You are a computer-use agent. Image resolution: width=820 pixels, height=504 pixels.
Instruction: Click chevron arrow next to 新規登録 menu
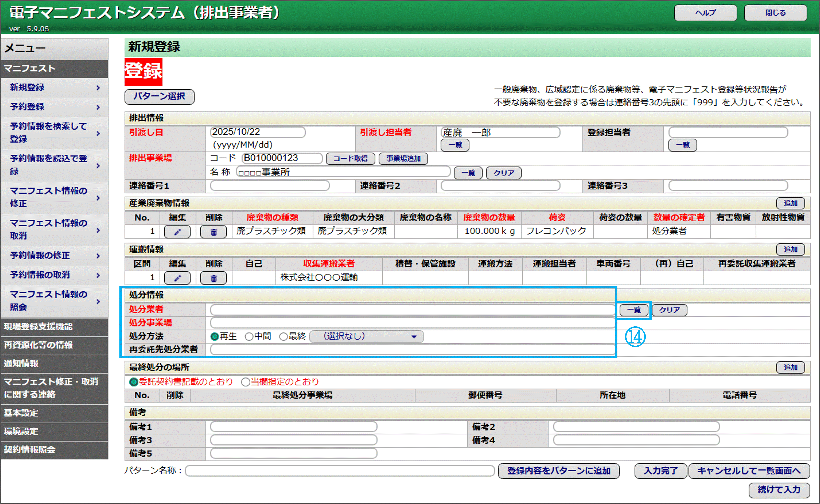(x=98, y=88)
